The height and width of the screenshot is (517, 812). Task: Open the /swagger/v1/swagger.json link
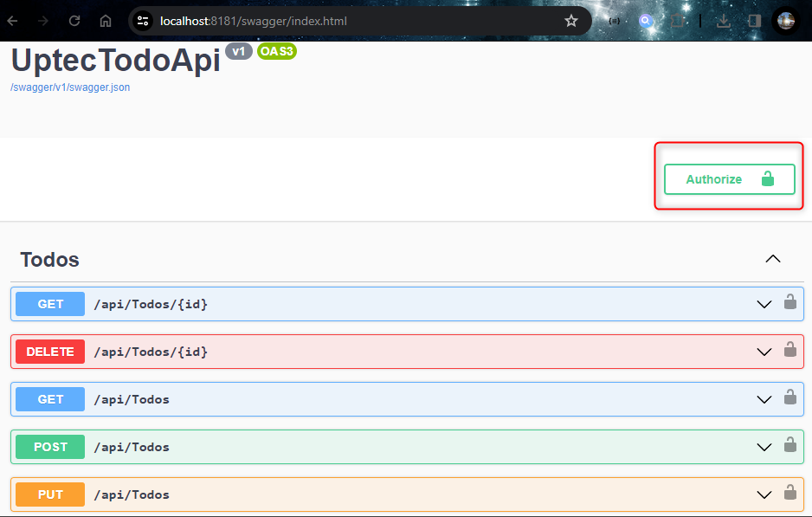coord(70,87)
